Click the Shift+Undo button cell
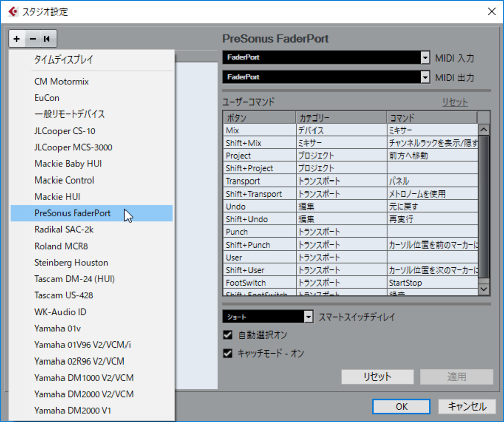 pos(260,219)
